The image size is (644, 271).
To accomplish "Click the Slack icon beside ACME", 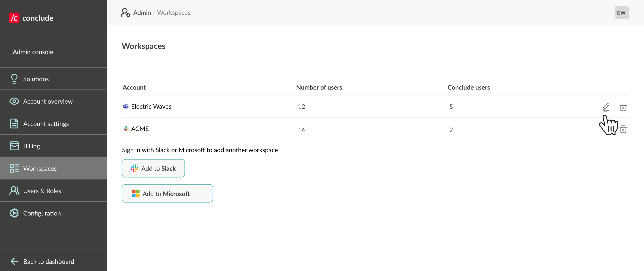I will [x=126, y=129].
